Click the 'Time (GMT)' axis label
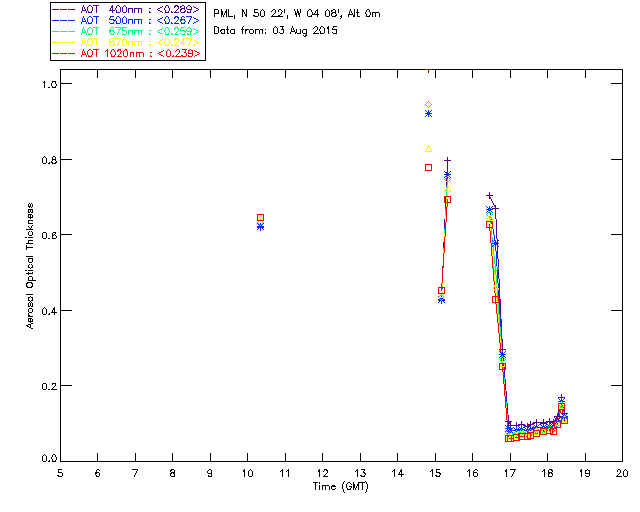This screenshot has height=512, width=640. click(x=341, y=486)
